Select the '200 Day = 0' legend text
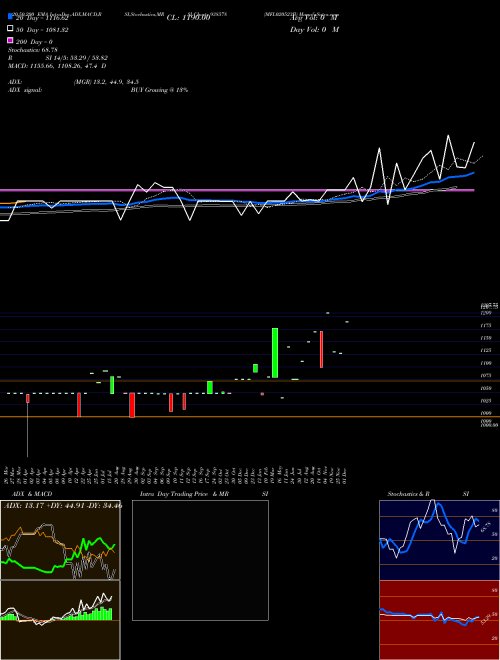The width and height of the screenshot is (500, 660). (34, 42)
